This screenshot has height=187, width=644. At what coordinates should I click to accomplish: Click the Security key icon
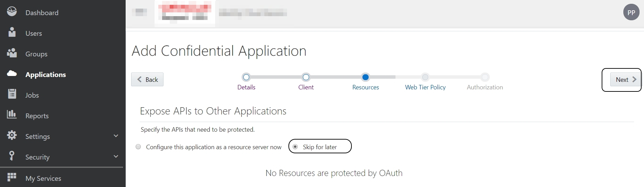pyautogui.click(x=12, y=156)
